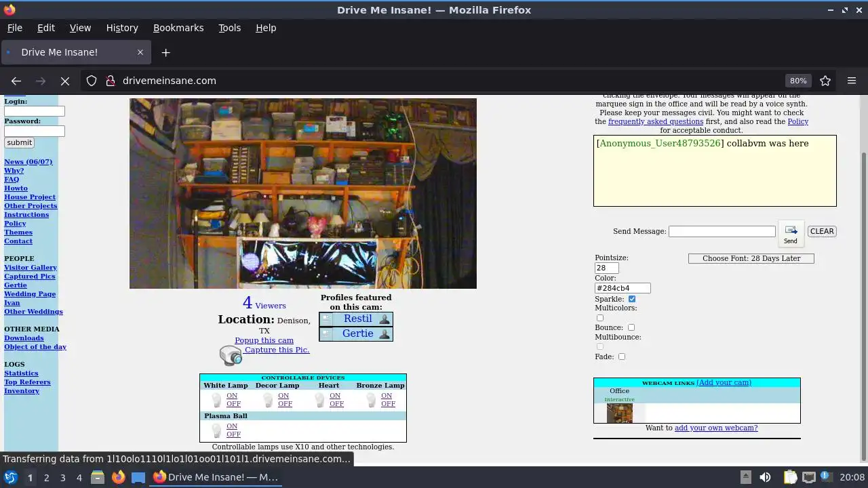Image resolution: width=868 pixels, height=488 pixels.
Task: Click the Choose Font: 28 Days Later button
Action: click(751, 258)
